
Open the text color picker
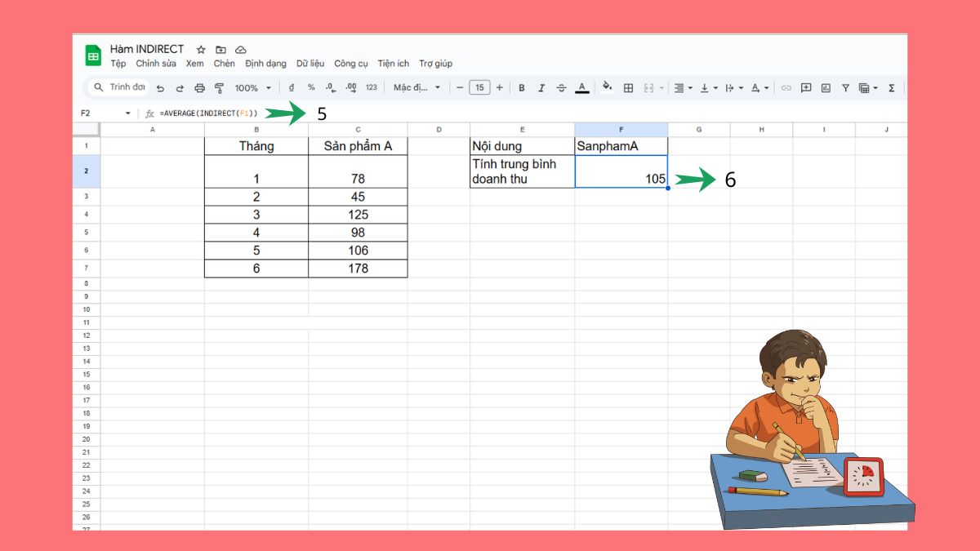[x=582, y=87]
